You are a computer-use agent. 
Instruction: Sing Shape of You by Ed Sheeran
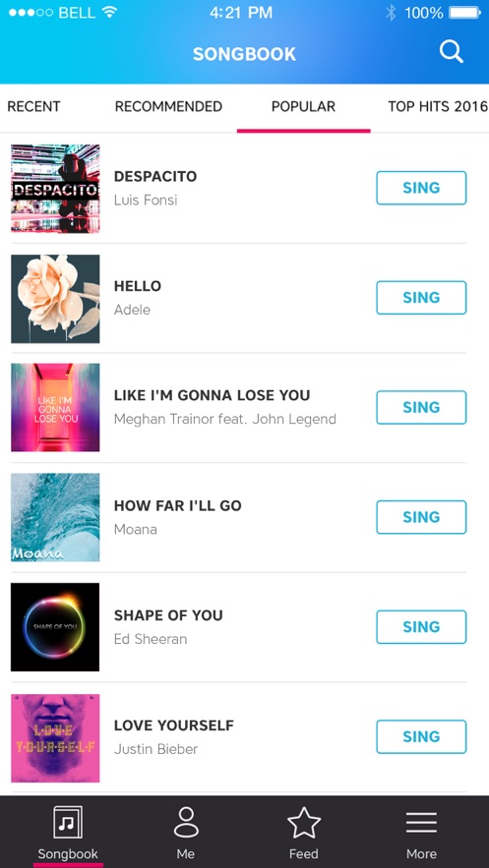point(421,626)
